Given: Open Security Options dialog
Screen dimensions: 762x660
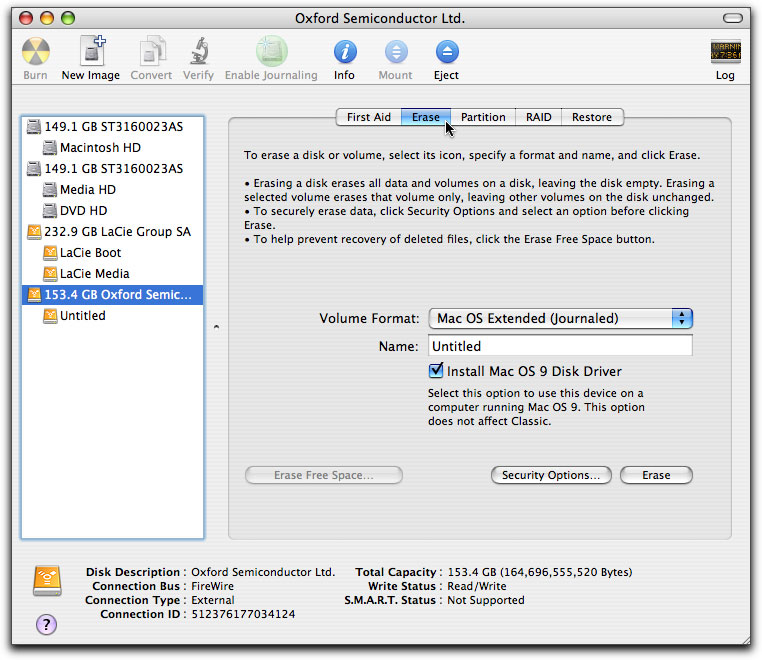Looking at the screenshot, I should click(551, 475).
